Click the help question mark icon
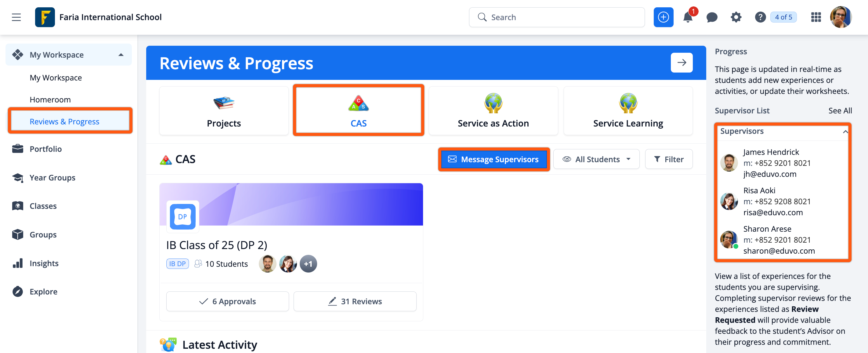The width and height of the screenshot is (868, 353). click(x=760, y=17)
